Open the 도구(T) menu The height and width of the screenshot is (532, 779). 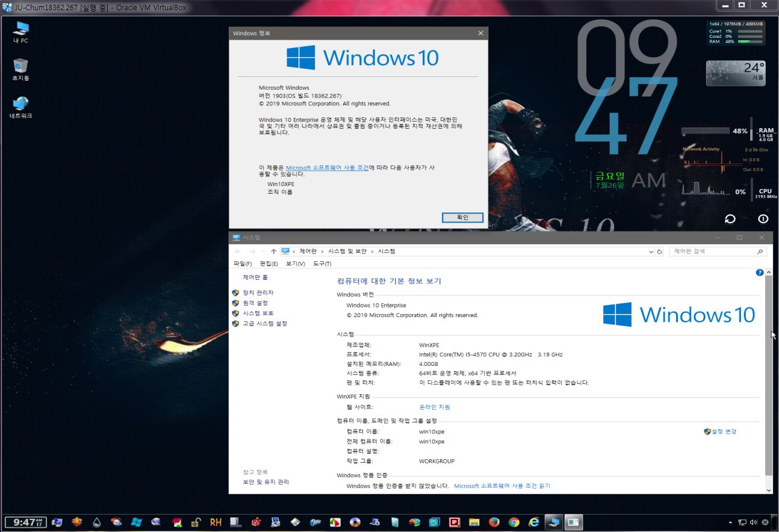322,264
